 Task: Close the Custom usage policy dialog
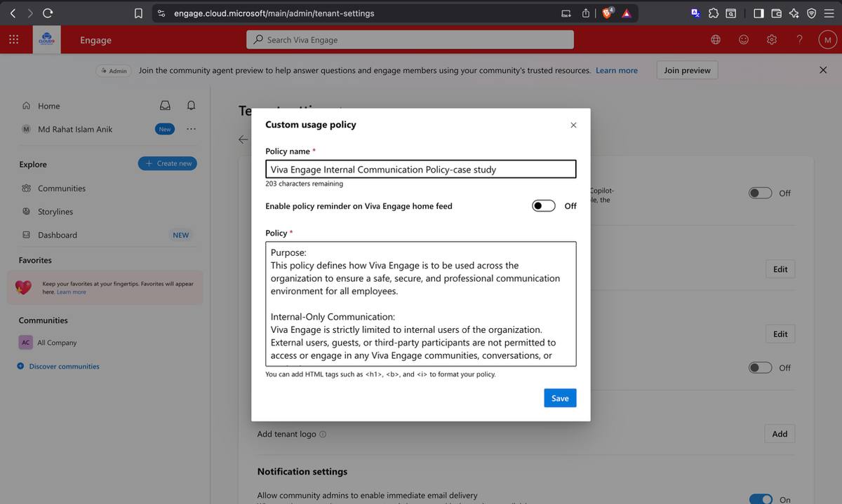[x=573, y=125]
